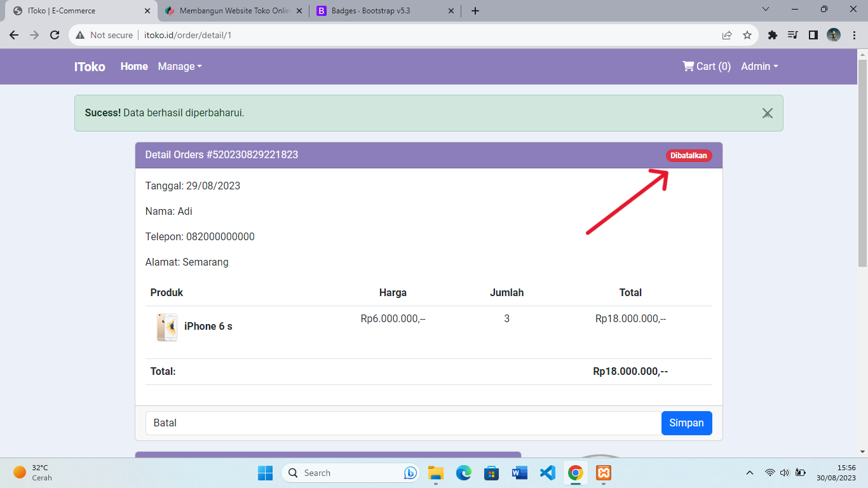The image size is (868, 488).
Task: Click the browser profile avatar
Action: (834, 36)
